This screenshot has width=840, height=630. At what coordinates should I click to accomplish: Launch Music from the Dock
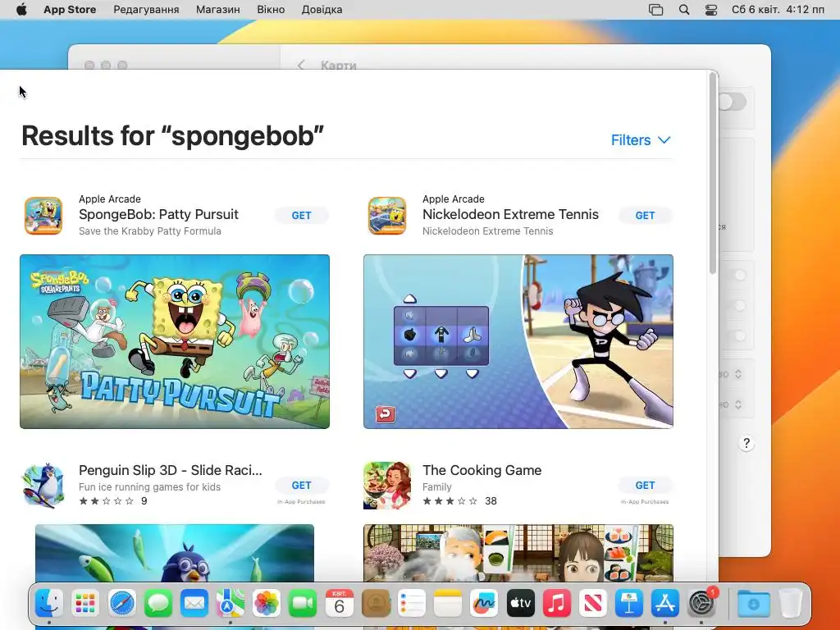557,604
